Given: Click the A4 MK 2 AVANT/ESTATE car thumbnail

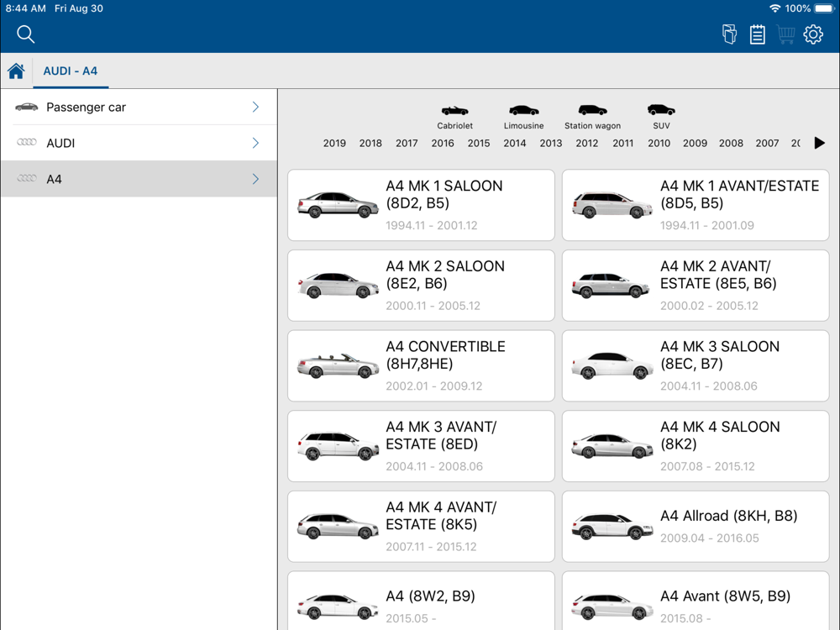Looking at the screenshot, I should point(612,285).
